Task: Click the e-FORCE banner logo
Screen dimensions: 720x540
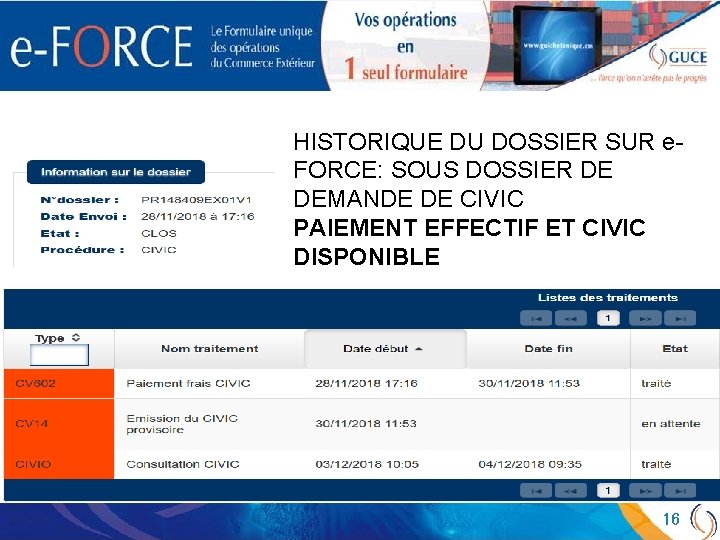Action: coord(101,46)
